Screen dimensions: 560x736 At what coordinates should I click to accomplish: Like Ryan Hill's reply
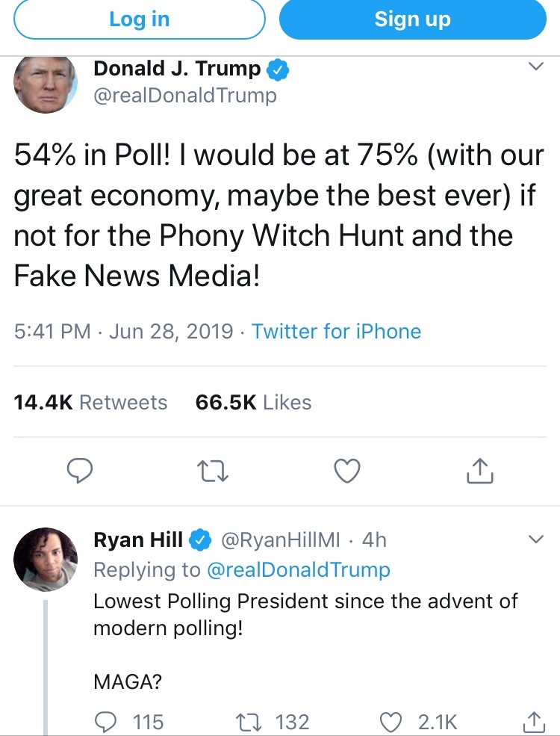pyautogui.click(x=391, y=722)
